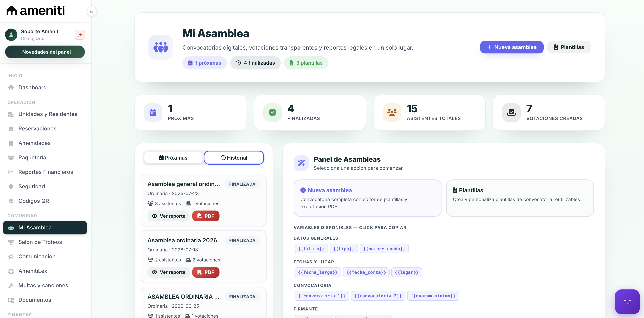Click the Códigos QR icon
This screenshot has height=318, width=644.
click(11, 201)
